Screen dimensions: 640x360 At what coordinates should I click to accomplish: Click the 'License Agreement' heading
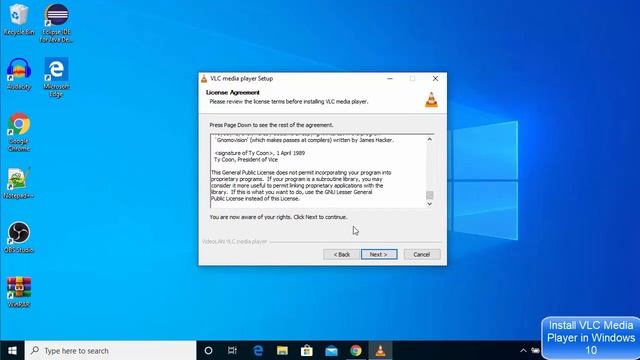click(x=233, y=92)
